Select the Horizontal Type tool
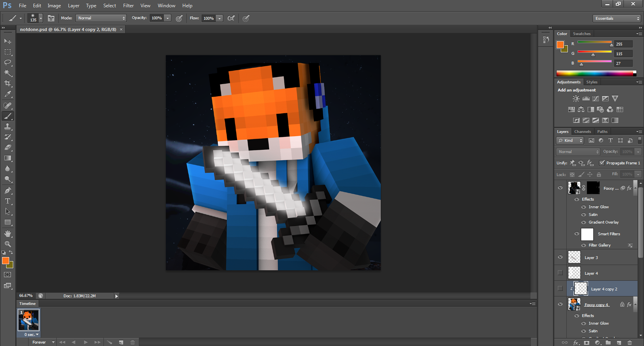The width and height of the screenshot is (644, 346). click(8, 201)
